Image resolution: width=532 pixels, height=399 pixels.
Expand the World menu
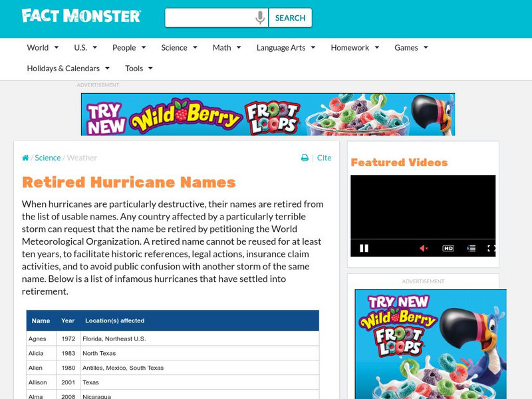point(43,47)
